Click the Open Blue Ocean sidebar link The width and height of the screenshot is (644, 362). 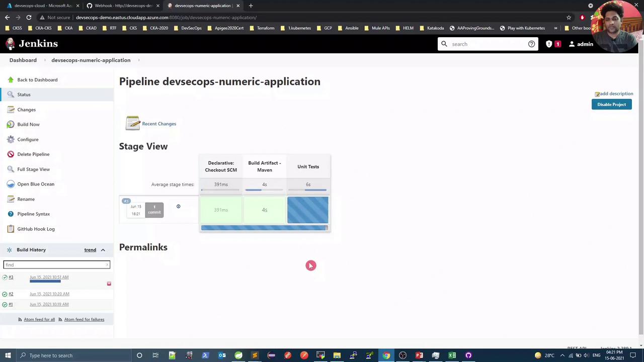pos(36,184)
